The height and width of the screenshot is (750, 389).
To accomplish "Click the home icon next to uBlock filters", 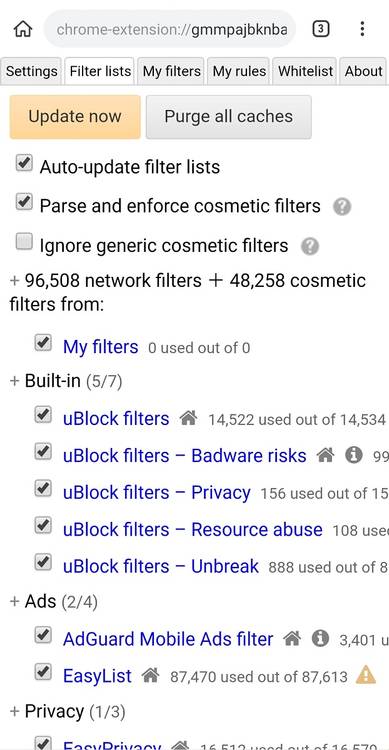I will [188, 419].
